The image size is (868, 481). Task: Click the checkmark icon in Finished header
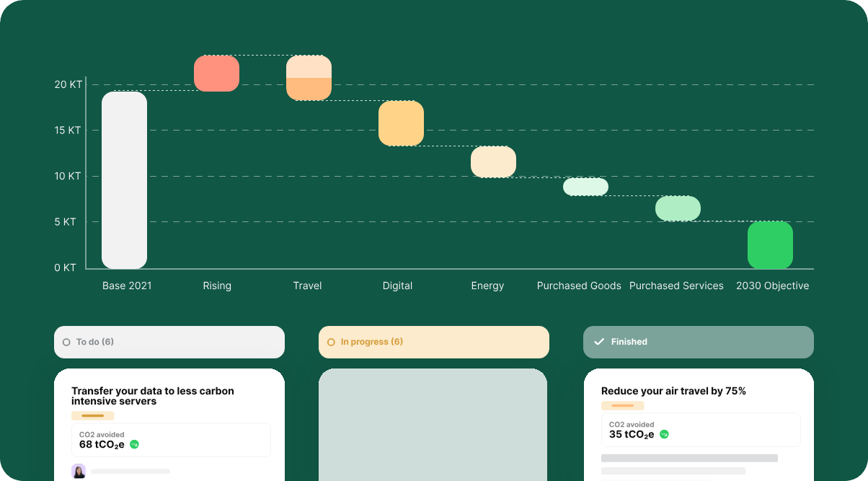click(598, 341)
